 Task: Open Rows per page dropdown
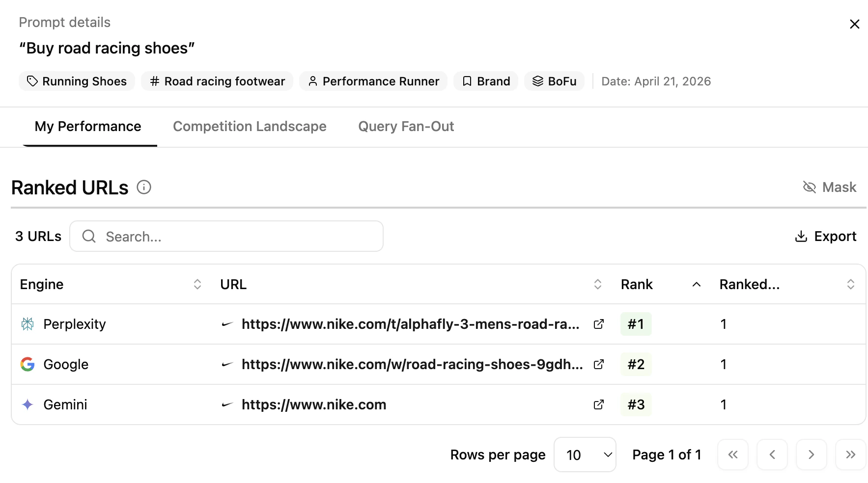[585, 455]
